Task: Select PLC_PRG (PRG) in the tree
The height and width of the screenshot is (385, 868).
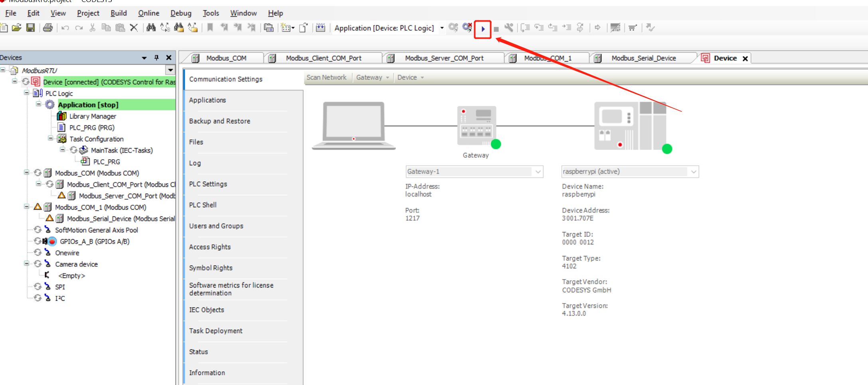Action: [x=92, y=127]
